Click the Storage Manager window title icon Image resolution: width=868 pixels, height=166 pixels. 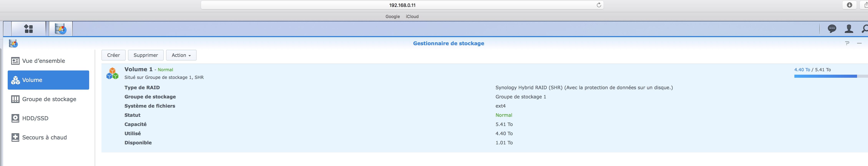tap(13, 43)
